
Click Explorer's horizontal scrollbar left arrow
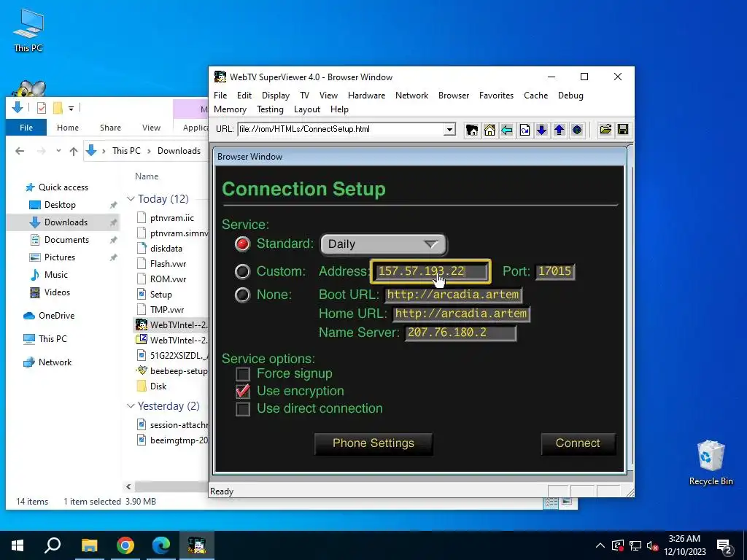click(x=128, y=486)
